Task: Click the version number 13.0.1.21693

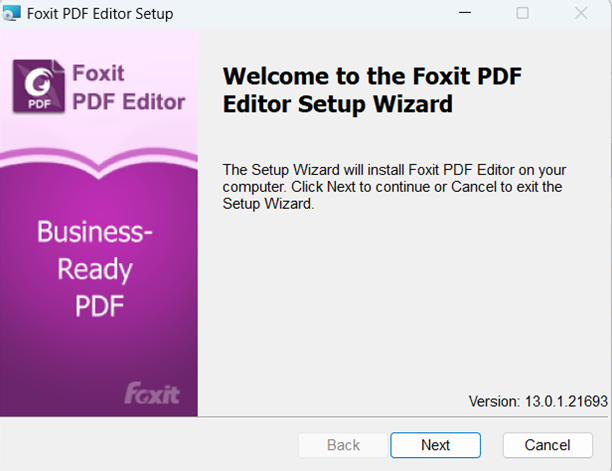Action: coord(566,401)
